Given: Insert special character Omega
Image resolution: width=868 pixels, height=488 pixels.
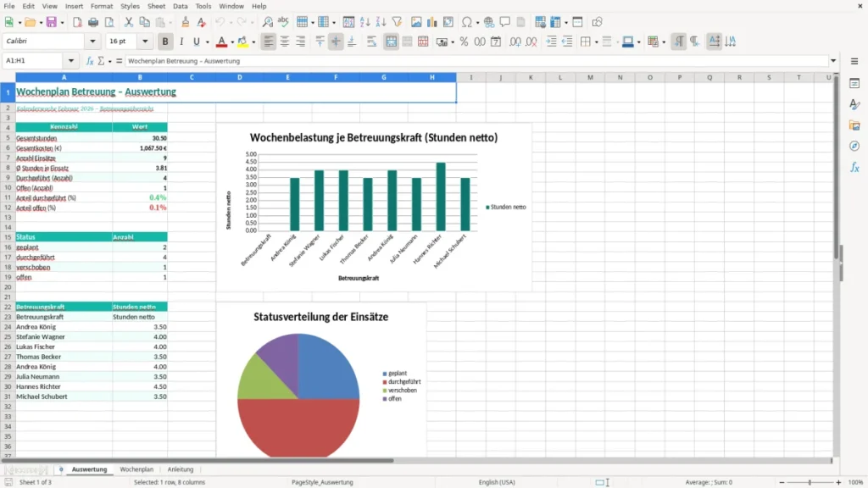Looking at the screenshot, I should click(x=467, y=22).
